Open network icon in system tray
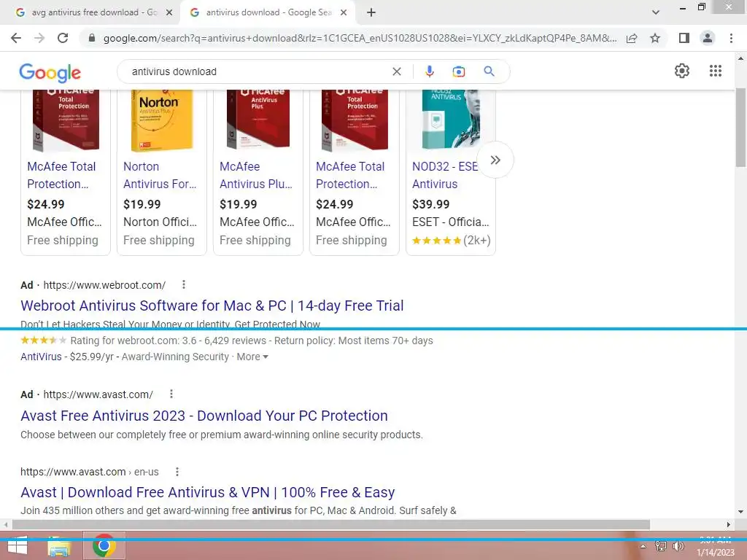The width and height of the screenshot is (747, 560). tap(661, 546)
